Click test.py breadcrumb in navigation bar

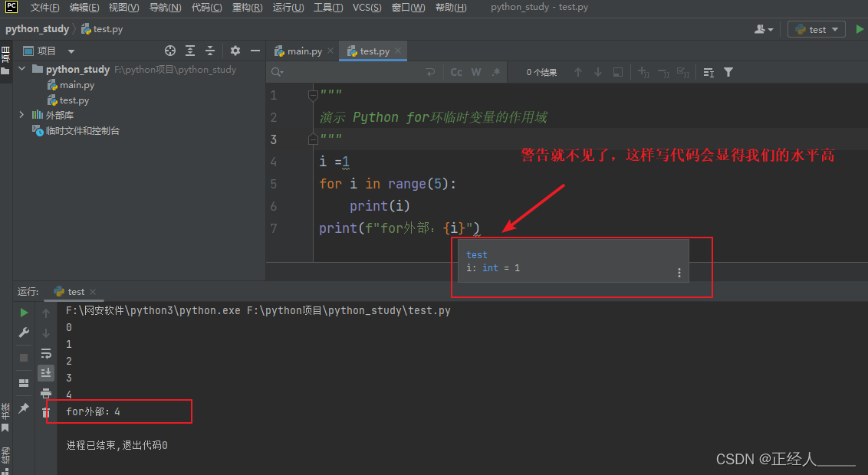click(102, 29)
